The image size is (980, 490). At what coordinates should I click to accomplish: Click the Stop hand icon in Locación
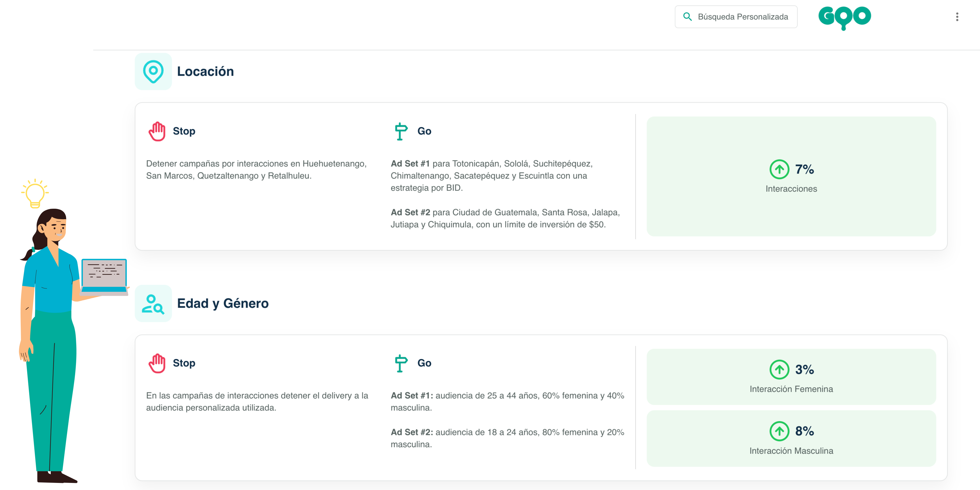(157, 131)
